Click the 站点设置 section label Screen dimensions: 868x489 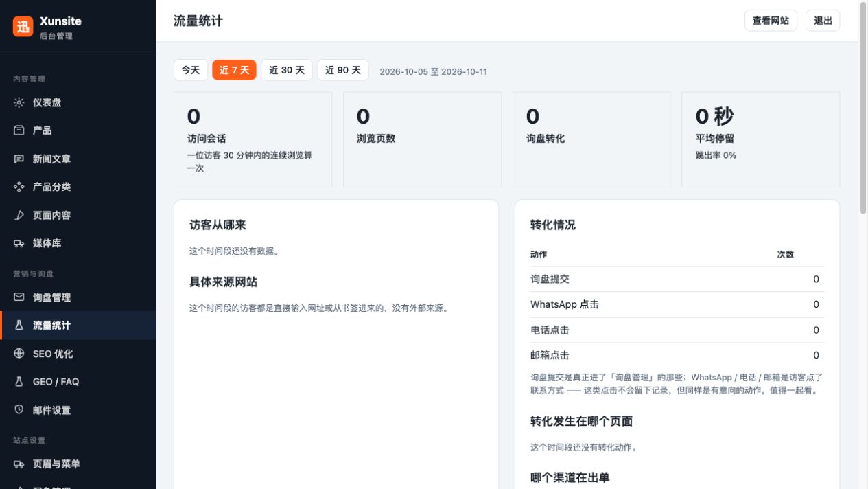click(29, 440)
